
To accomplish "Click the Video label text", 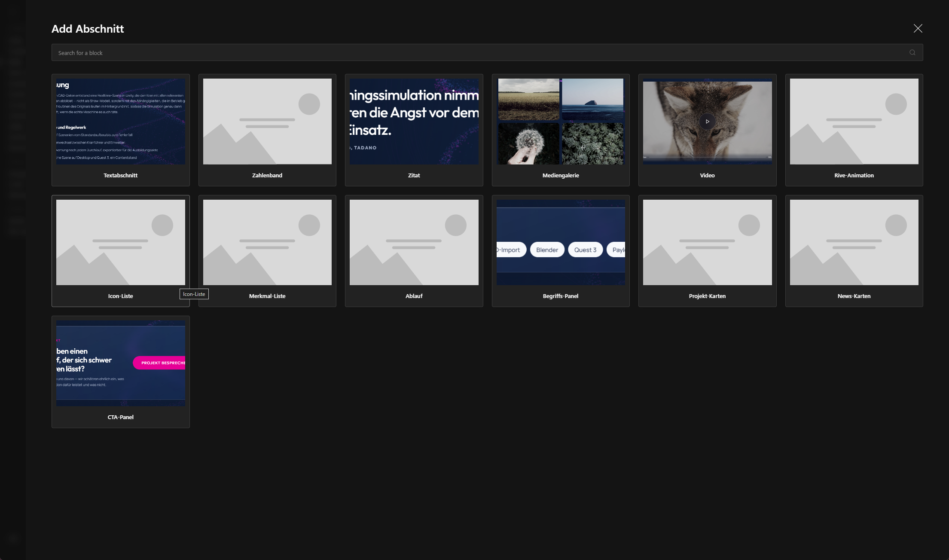I will click(x=707, y=175).
